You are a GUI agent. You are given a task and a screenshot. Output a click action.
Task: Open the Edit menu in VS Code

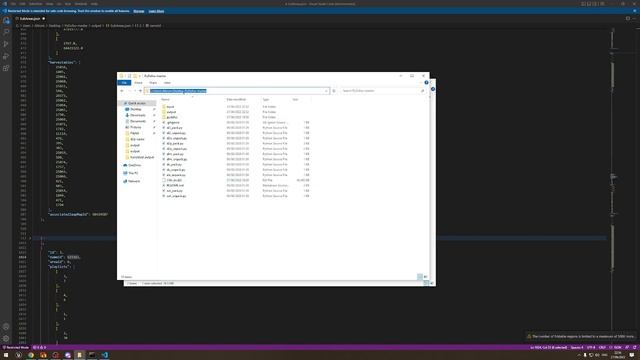23,4
